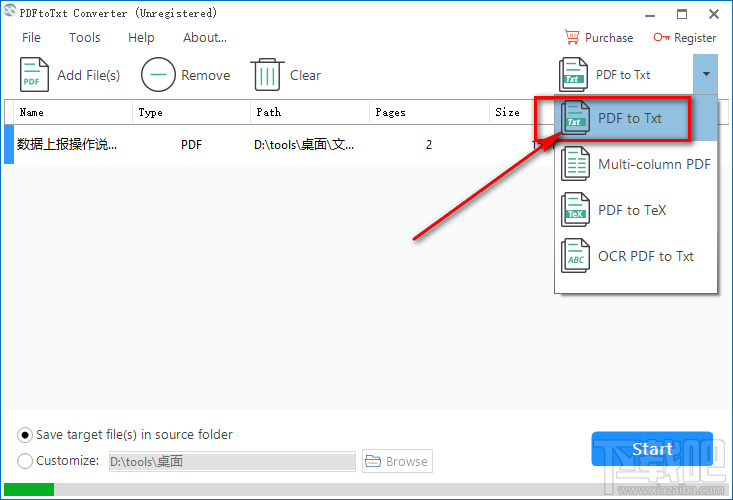Click the PDF type cell in the file row
This screenshot has height=500, width=733.
191,145
